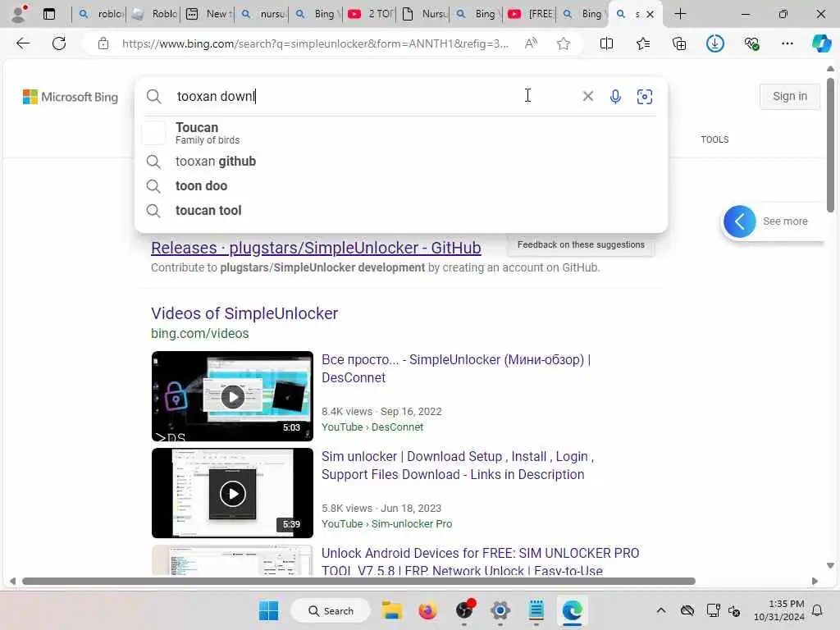Open the clock showing 1:35 PM
Screen dimensions: 840x630
point(778,610)
